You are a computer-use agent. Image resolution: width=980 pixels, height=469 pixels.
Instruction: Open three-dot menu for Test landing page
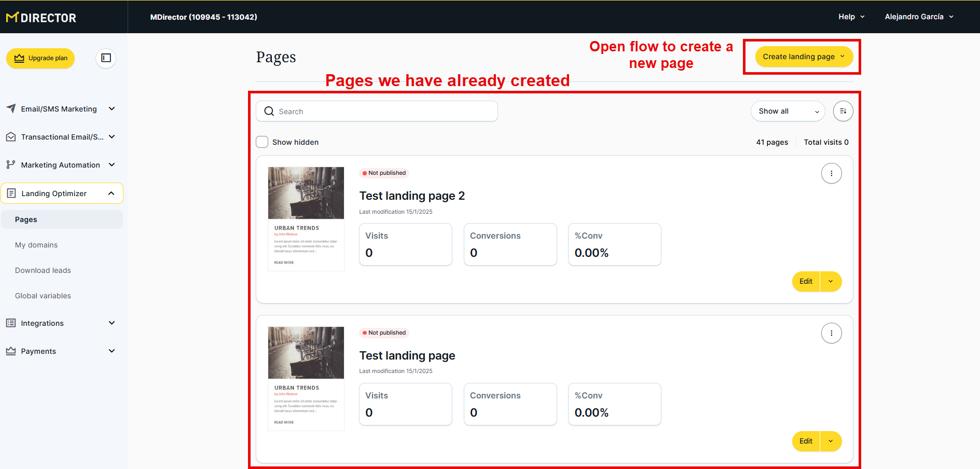[x=831, y=333]
